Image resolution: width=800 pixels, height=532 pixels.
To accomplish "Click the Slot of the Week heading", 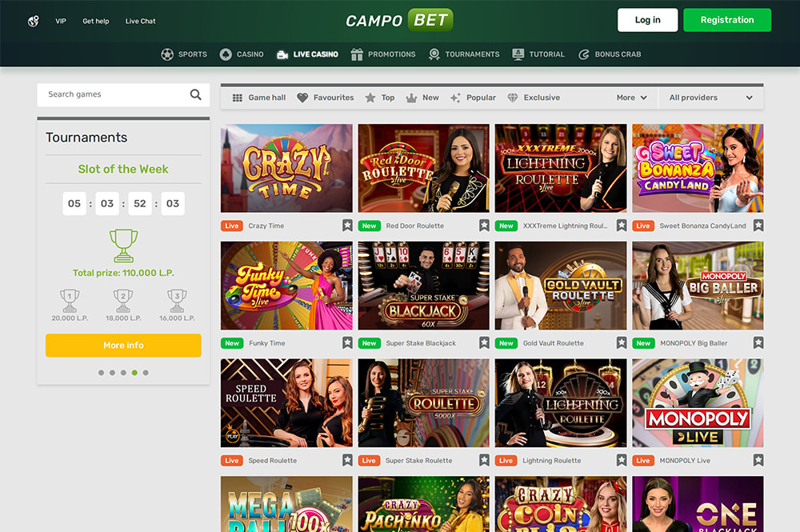I will [123, 169].
